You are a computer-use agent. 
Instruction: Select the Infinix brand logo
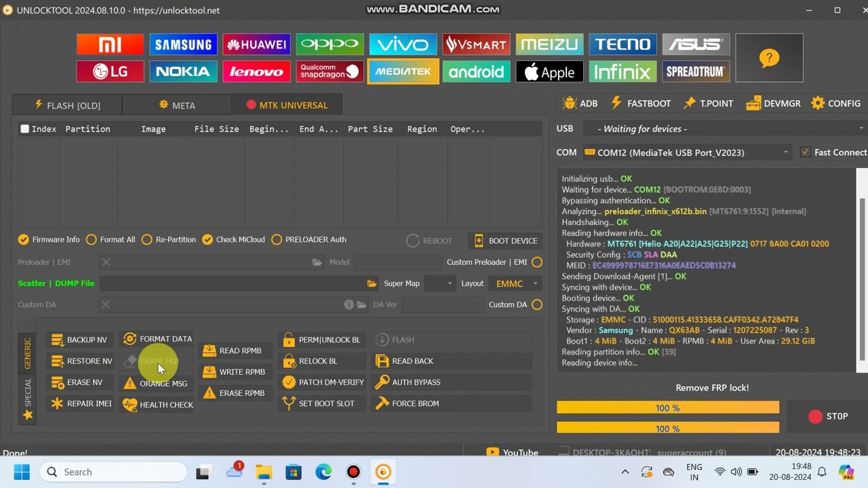623,71
